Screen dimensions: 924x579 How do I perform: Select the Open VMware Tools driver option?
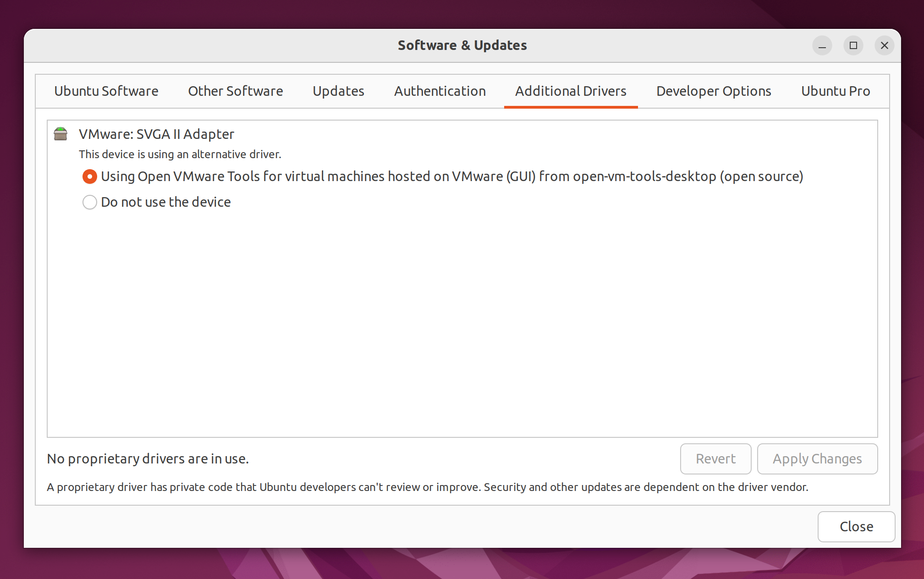click(90, 176)
